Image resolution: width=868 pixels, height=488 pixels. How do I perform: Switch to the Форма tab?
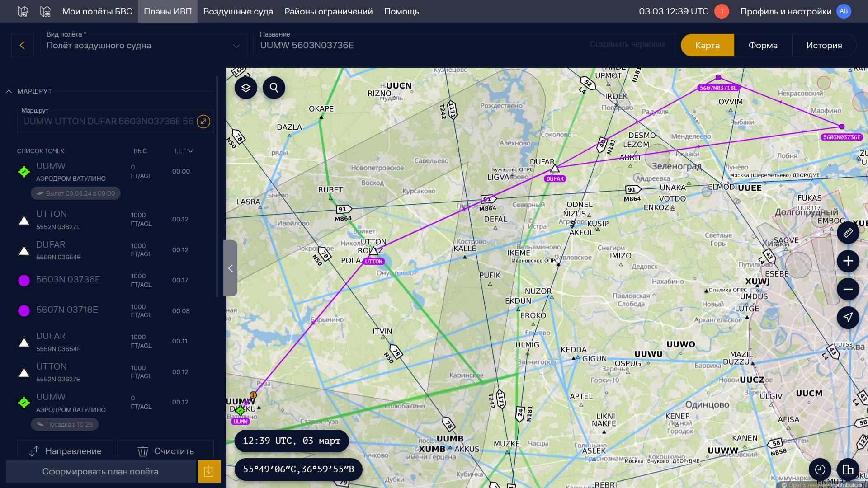(763, 45)
